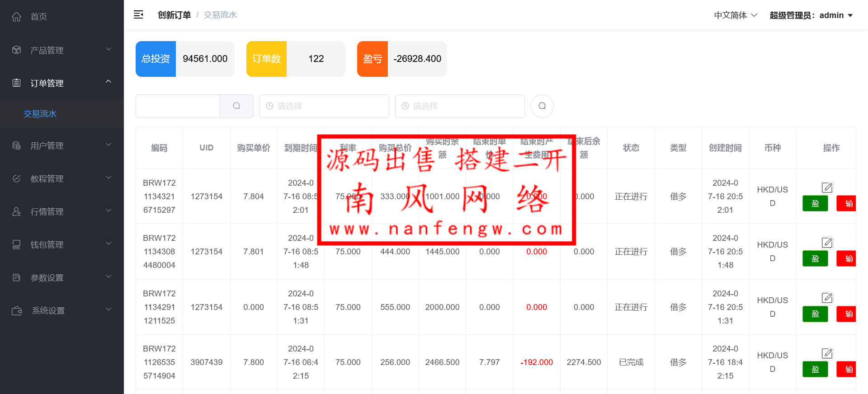
Task: Open the 钱包管理 sidebar menu
Action: (61, 244)
